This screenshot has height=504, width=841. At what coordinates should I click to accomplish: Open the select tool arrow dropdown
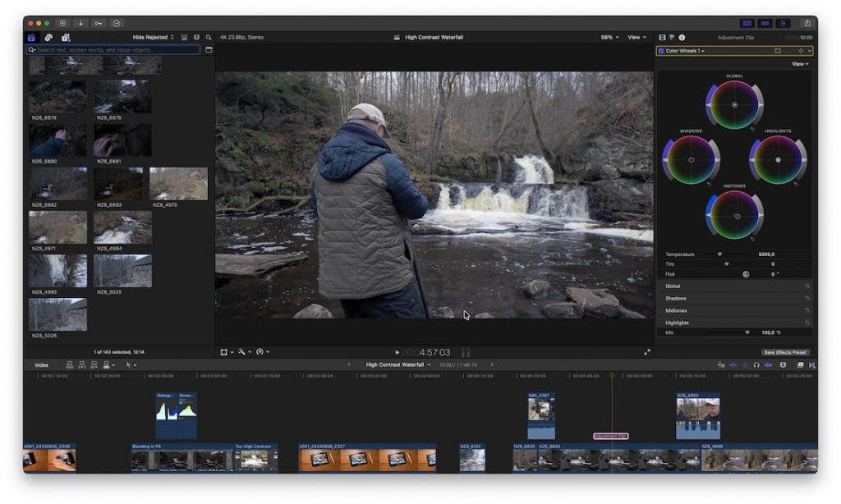[x=131, y=365]
